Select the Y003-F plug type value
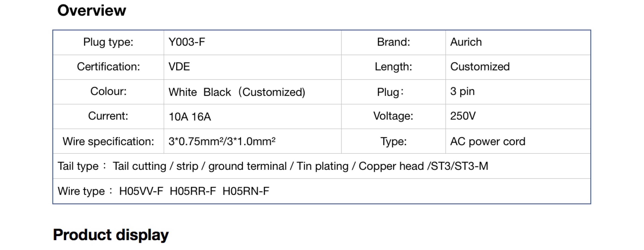Screen dimensions: 644x250 point(187,42)
